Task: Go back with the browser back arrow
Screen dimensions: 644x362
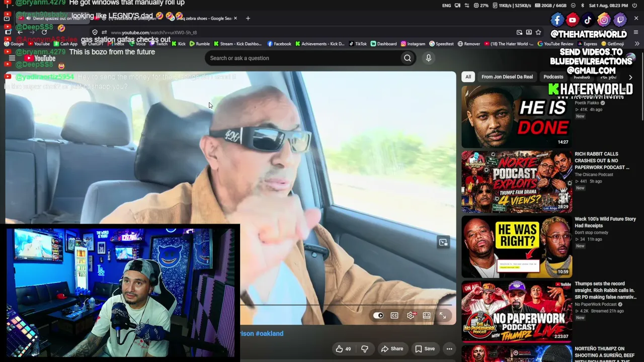Action: click(20, 32)
